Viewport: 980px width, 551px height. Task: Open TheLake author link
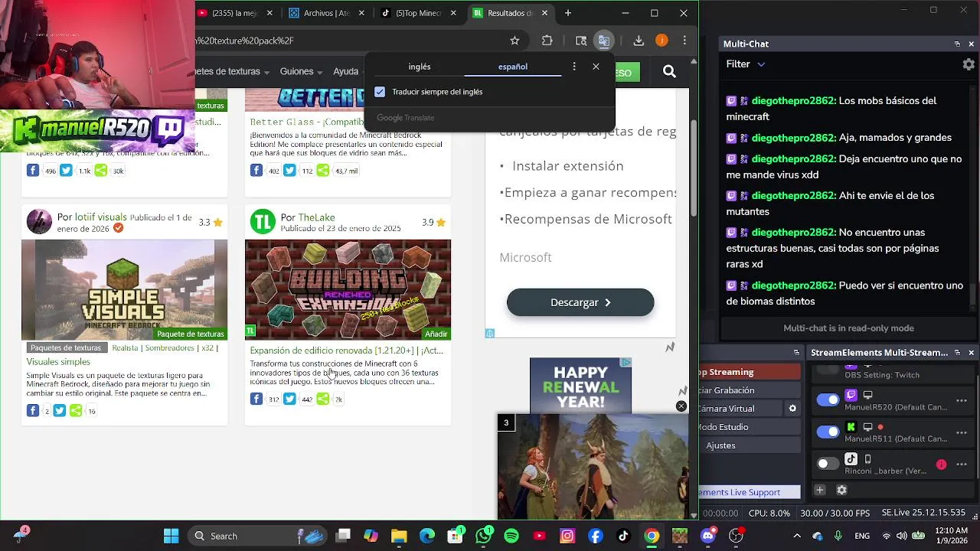(316, 217)
